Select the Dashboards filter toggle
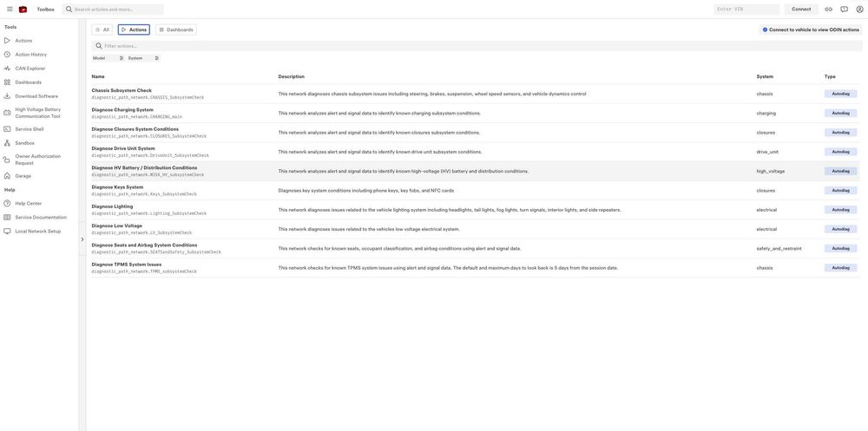The image size is (868, 431). tap(175, 29)
